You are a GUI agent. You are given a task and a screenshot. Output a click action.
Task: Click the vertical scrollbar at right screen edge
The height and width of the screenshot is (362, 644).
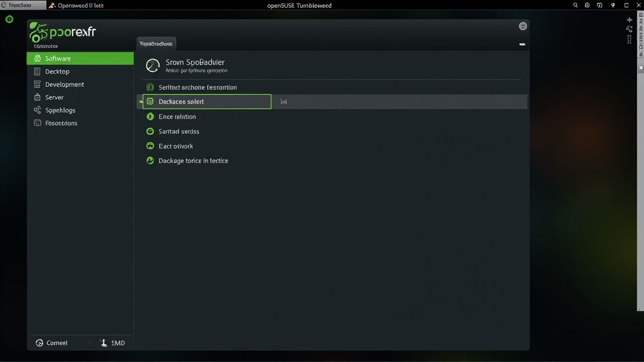[640, 161]
